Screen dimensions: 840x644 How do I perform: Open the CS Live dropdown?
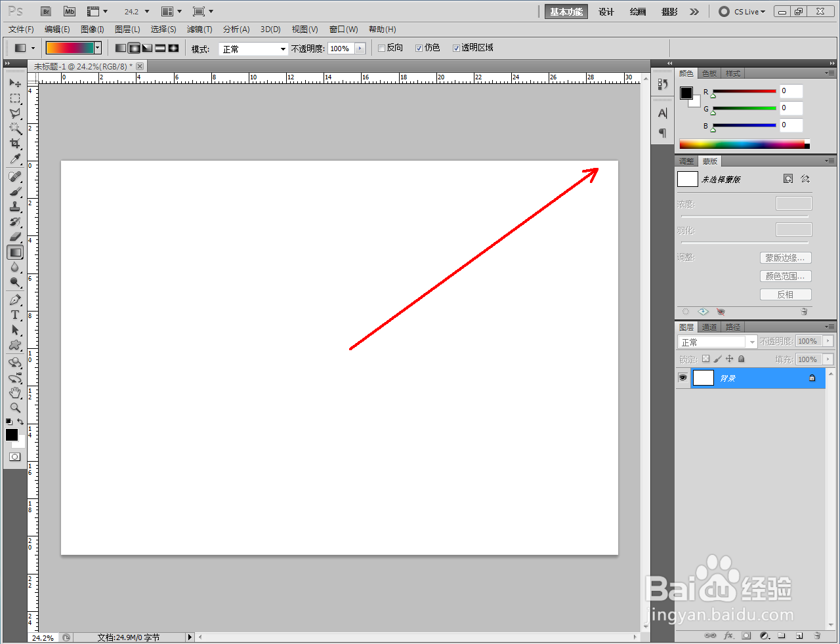742,12
